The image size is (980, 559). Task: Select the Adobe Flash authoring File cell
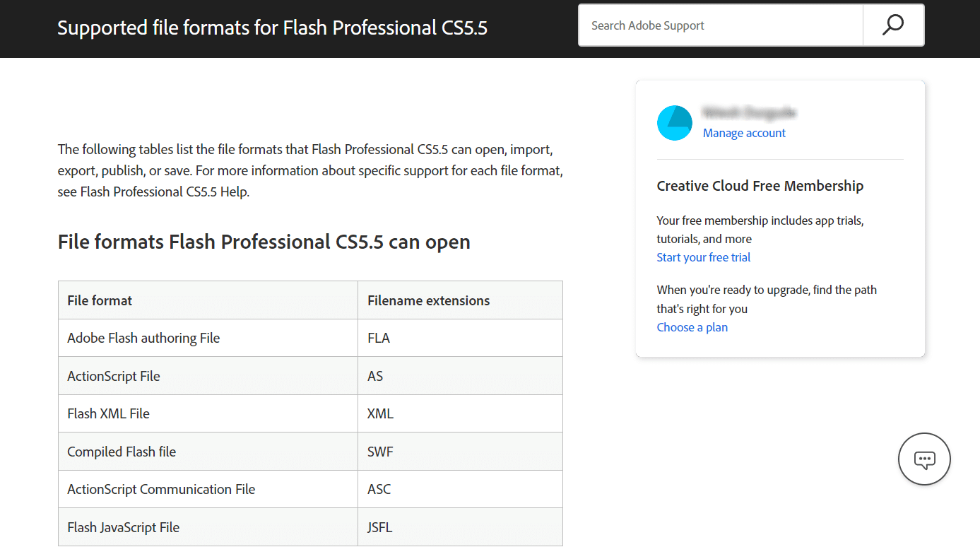208,338
